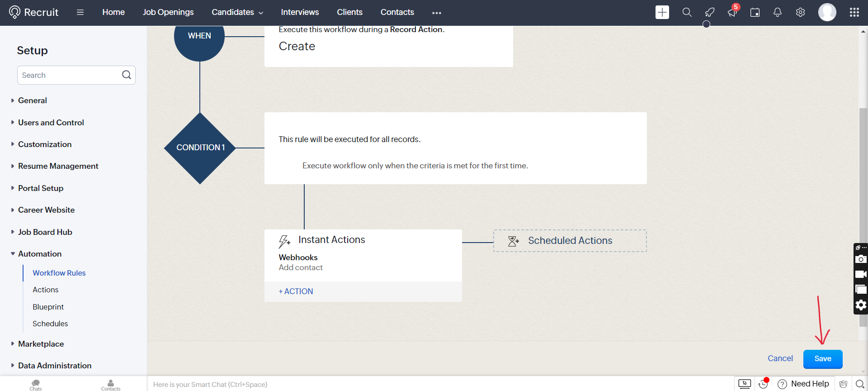Viewport: 868px width, 391px height.
Task: Click + ACTION to add action
Action: (x=296, y=291)
